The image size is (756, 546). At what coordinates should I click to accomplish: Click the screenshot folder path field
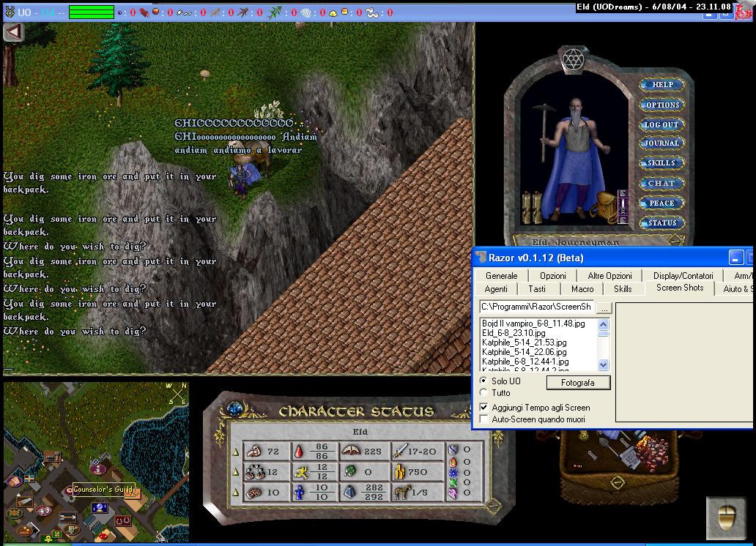point(537,307)
